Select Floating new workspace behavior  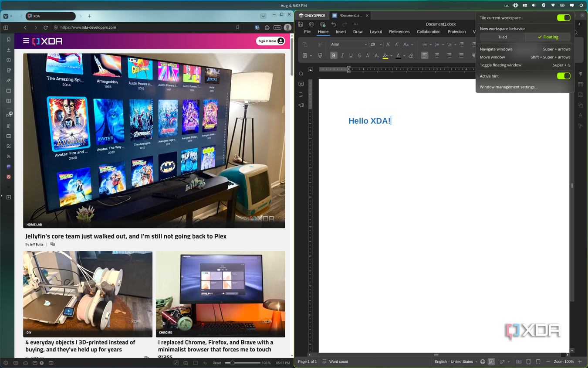(548, 37)
